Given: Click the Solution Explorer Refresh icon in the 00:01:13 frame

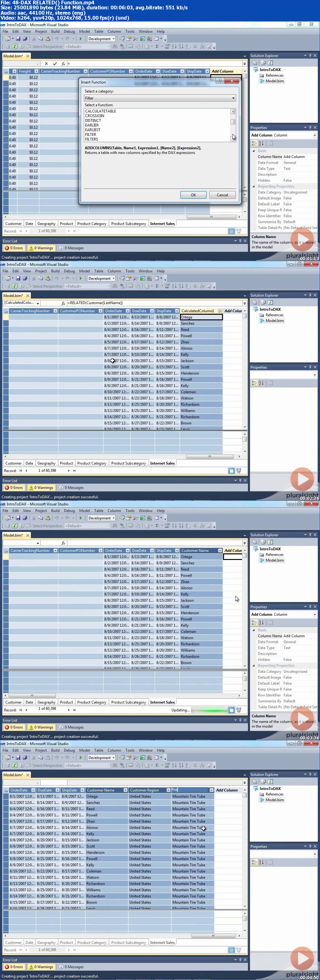Looking at the screenshot, I should 270,63.
